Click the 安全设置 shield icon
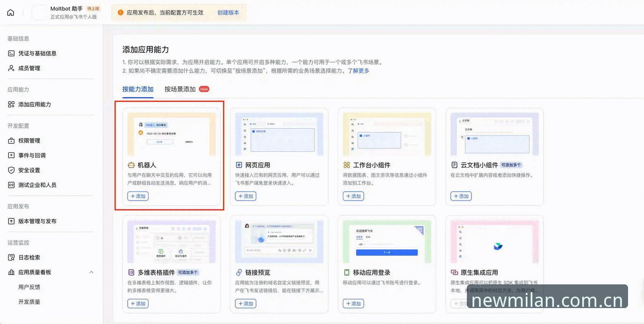 click(11, 170)
